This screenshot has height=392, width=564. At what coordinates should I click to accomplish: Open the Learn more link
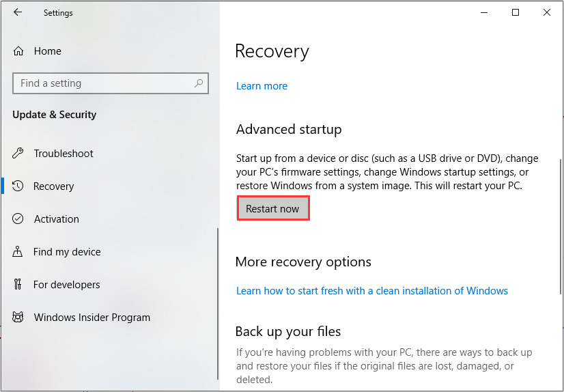[262, 86]
